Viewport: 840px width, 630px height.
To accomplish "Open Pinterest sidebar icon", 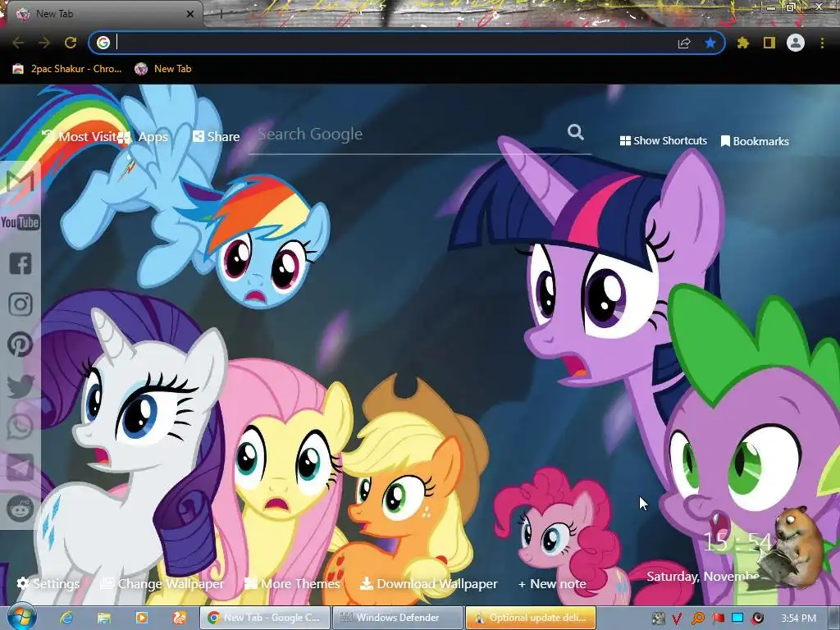I will (21, 345).
